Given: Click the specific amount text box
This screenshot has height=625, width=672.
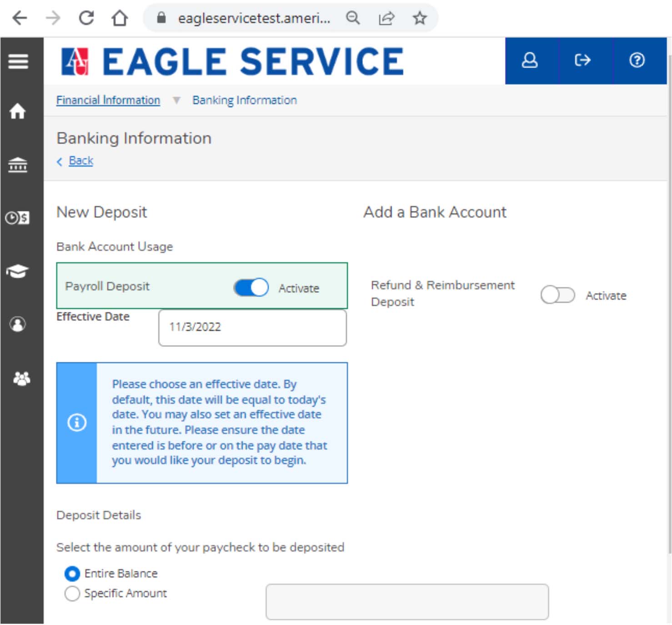Looking at the screenshot, I should (407, 601).
